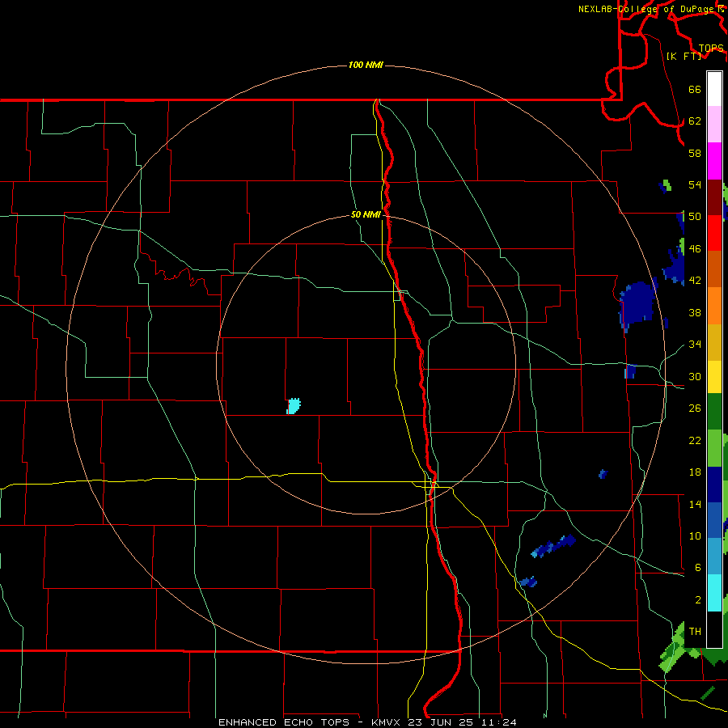This screenshot has height=728, width=728.
Task: Click the gold legend swatch near 34
Action: coord(714,342)
